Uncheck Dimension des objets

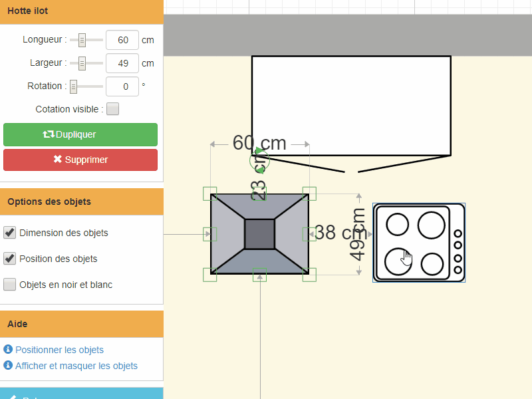click(10, 233)
